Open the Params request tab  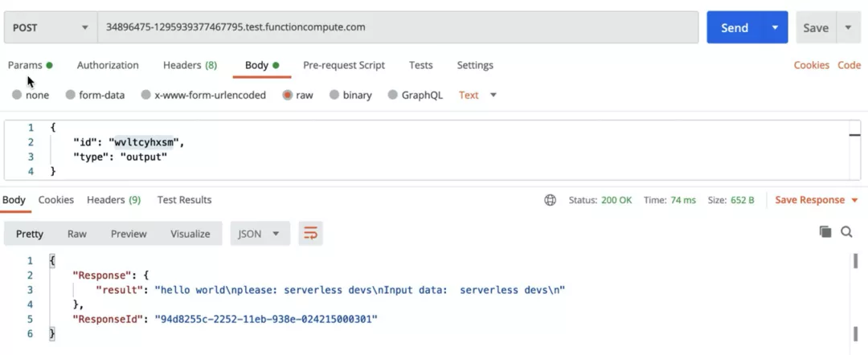click(31, 65)
